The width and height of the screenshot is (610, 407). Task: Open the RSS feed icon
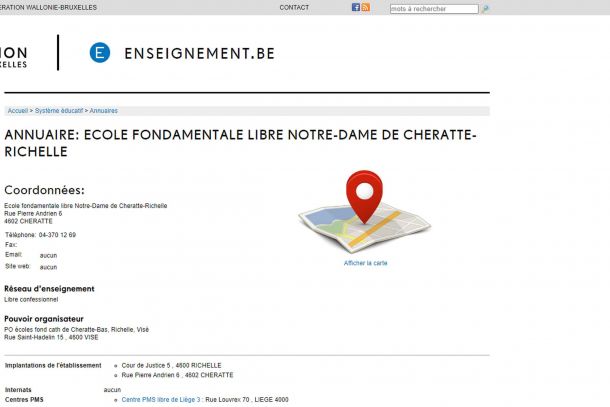tap(365, 8)
